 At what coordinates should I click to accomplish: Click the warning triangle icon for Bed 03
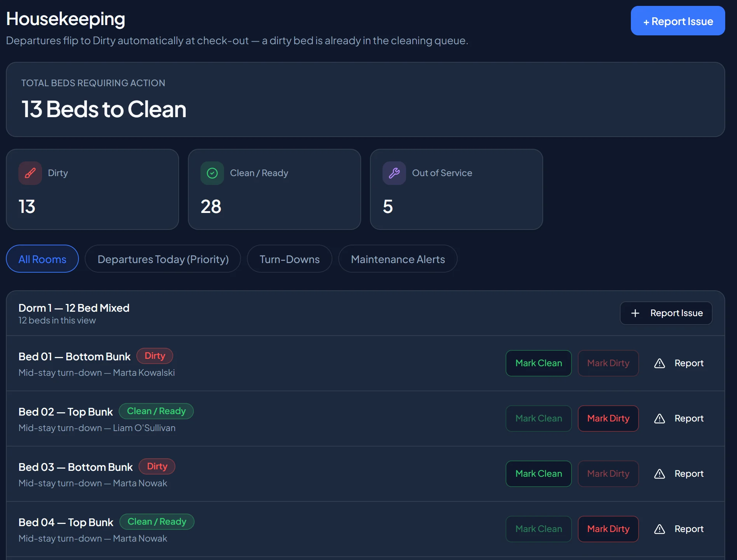click(x=660, y=474)
